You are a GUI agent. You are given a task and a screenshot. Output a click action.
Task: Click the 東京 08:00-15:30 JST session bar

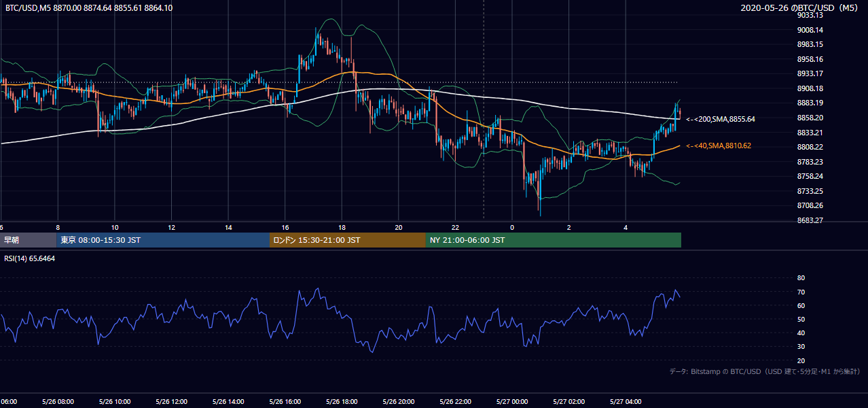coord(163,240)
